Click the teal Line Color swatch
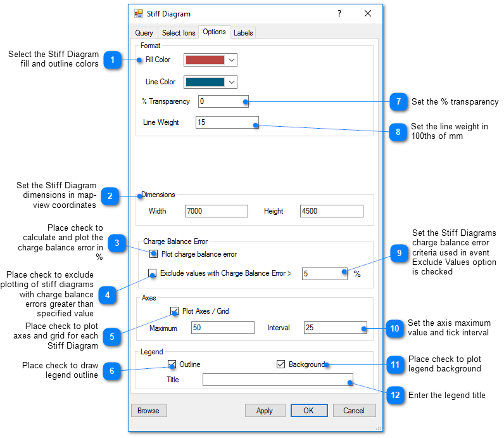This screenshot has height=438, width=504. pyautogui.click(x=205, y=82)
